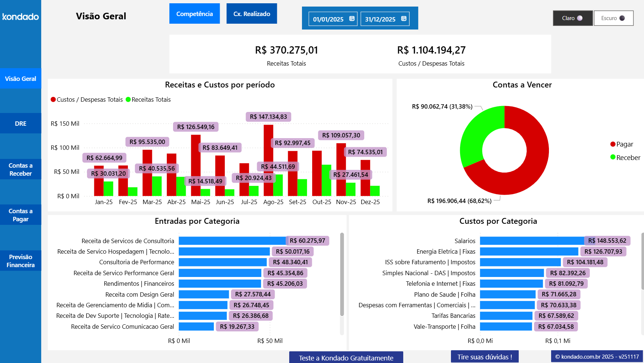Enable the Escuro theme
The height and width of the screenshot is (363, 644).
tap(613, 18)
